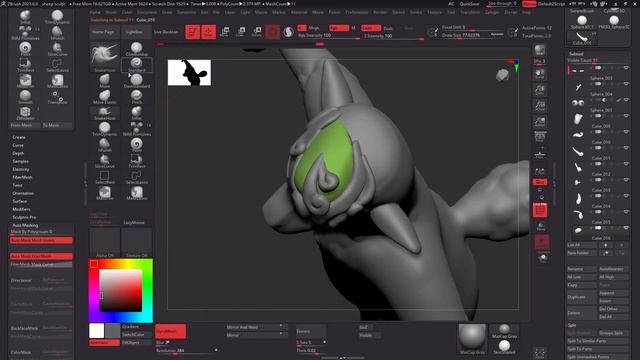Collapse the Auto Masking section
The height and width of the screenshot is (360, 640).
(x=25, y=225)
